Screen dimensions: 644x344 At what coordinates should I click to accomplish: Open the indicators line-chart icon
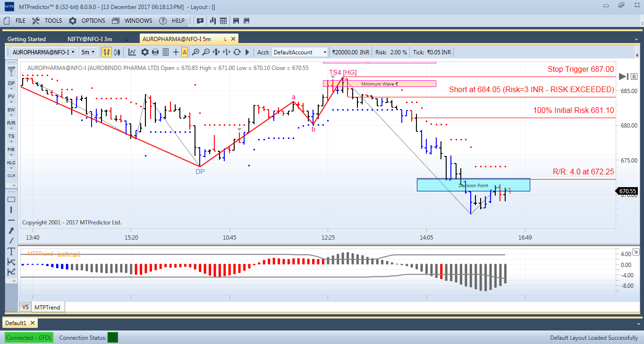132,52
